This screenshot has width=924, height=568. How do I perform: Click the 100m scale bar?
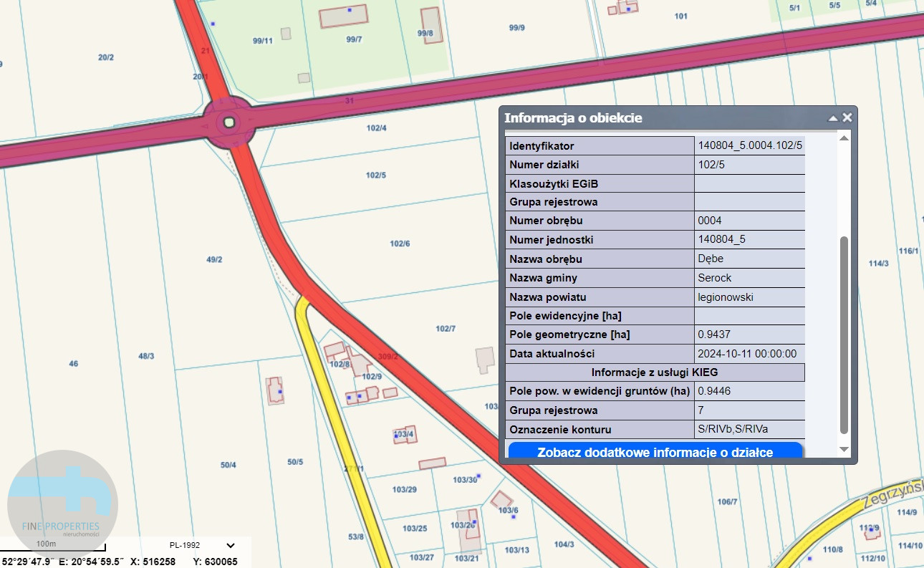[54, 549]
